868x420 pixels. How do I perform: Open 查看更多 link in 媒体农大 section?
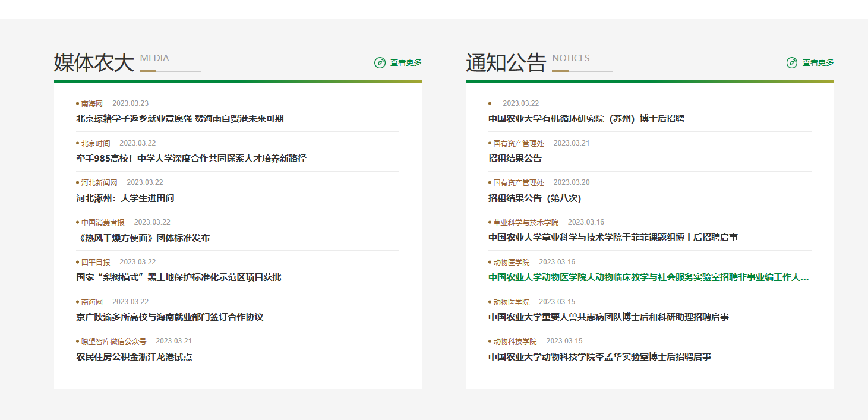(x=406, y=62)
